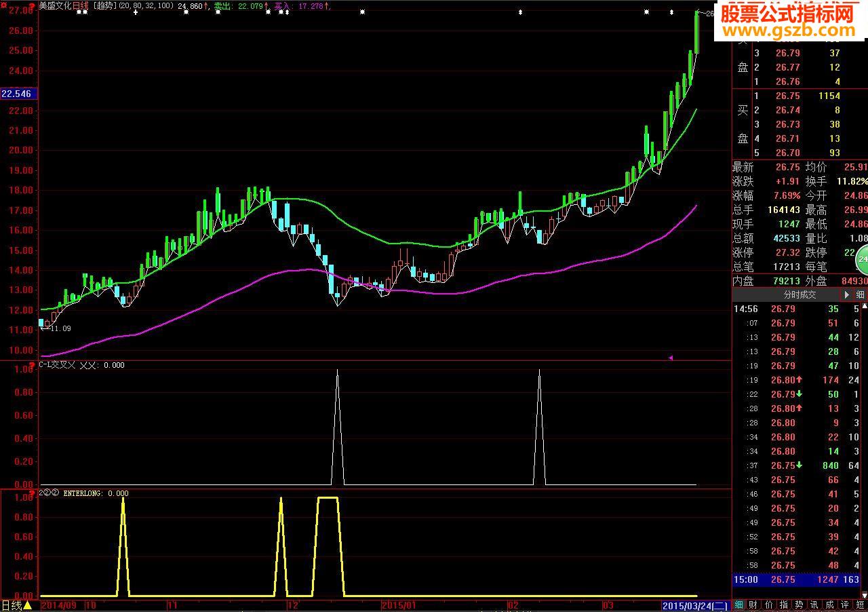Viewport: 868px width, 612px height.
Task: Click the 2015/01 label on time axis
Action: pos(399,605)
